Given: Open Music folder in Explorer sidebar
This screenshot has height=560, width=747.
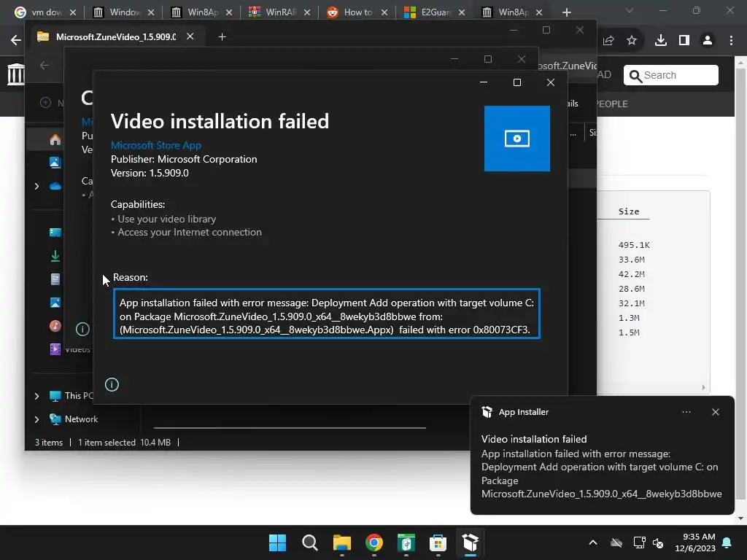Looking at the screenshot, I should coord(55,326).
